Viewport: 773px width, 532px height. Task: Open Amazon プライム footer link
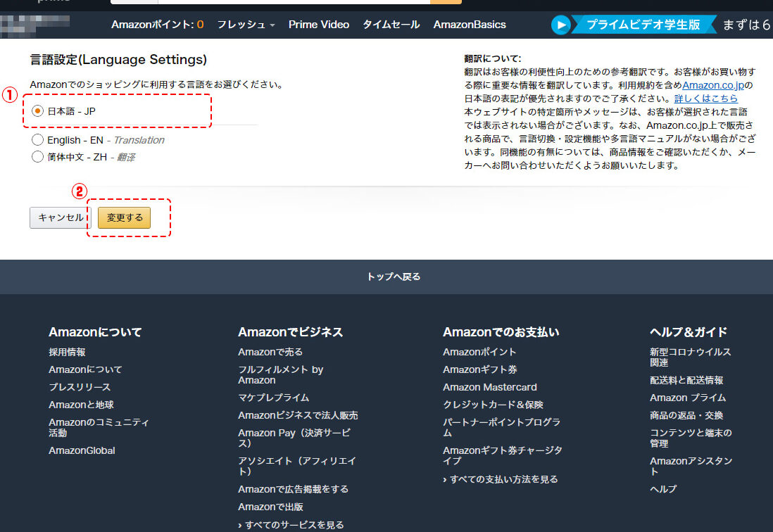point(688,398)
